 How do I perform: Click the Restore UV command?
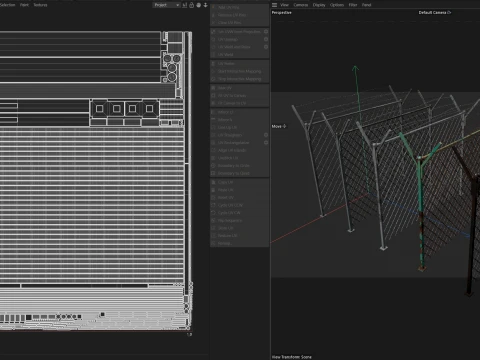tap(240, 236)
